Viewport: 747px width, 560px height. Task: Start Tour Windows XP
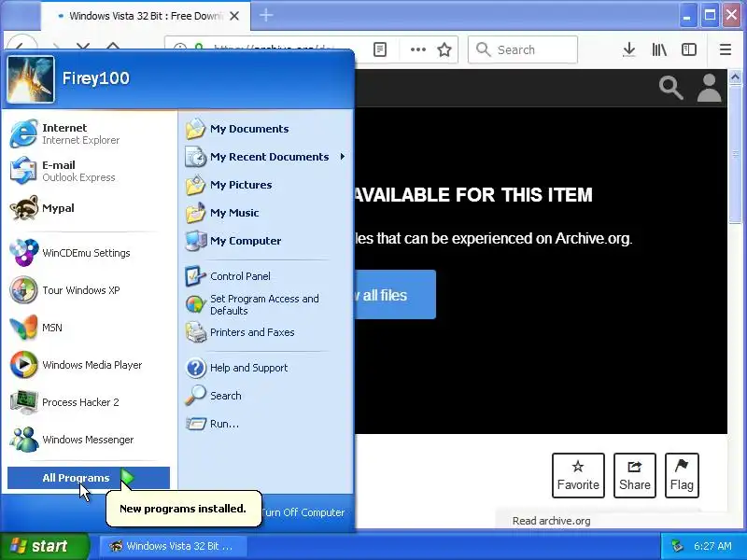point(90,290)
